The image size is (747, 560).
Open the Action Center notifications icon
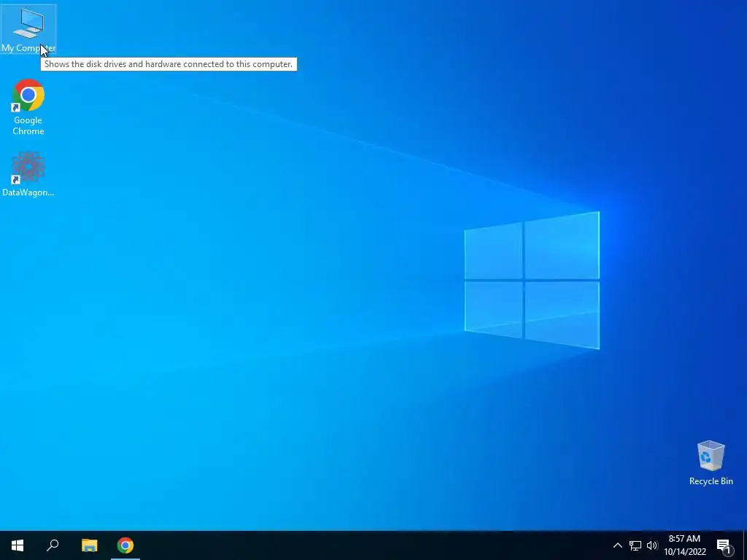724,545
